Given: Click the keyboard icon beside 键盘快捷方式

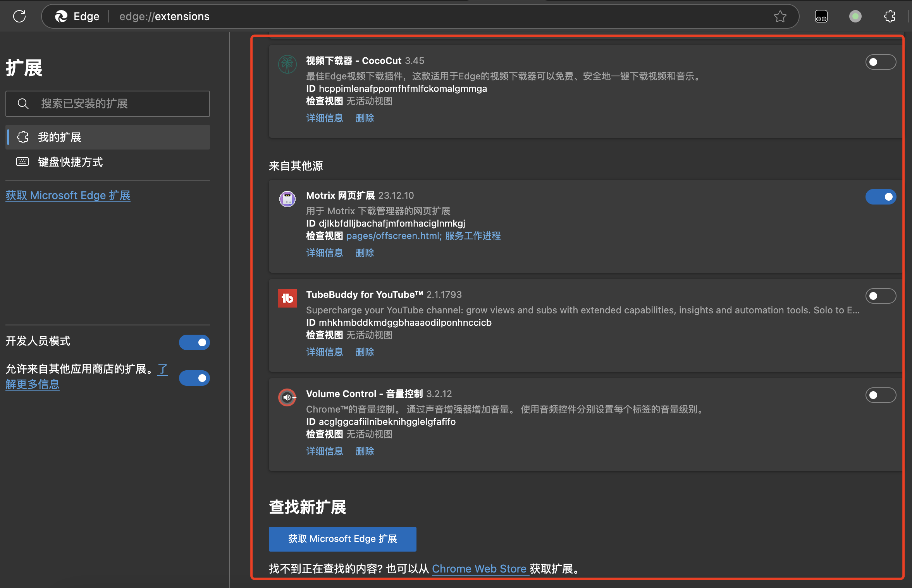Looking at the screenshot, I should [22, 162].
